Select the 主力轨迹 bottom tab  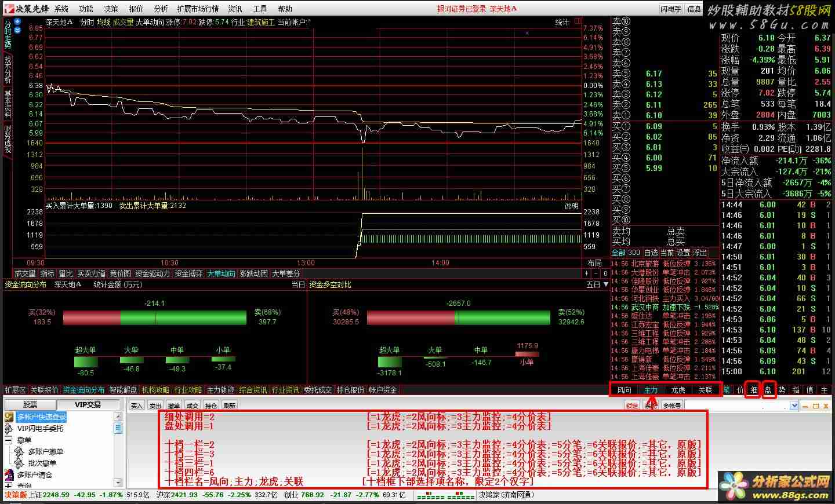tap(221, 390)
